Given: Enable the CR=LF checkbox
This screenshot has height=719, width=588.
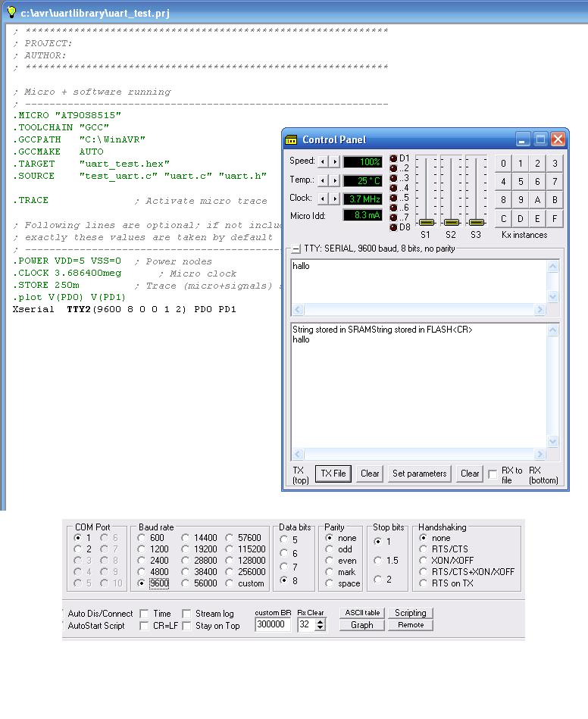Looking at the screenshot, I should 144,626.
